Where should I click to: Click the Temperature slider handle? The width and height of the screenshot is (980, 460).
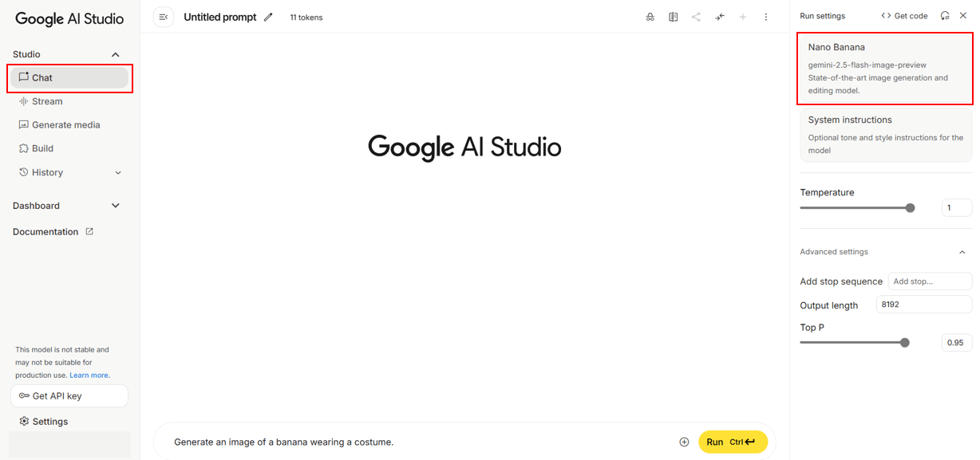[910, 208]
